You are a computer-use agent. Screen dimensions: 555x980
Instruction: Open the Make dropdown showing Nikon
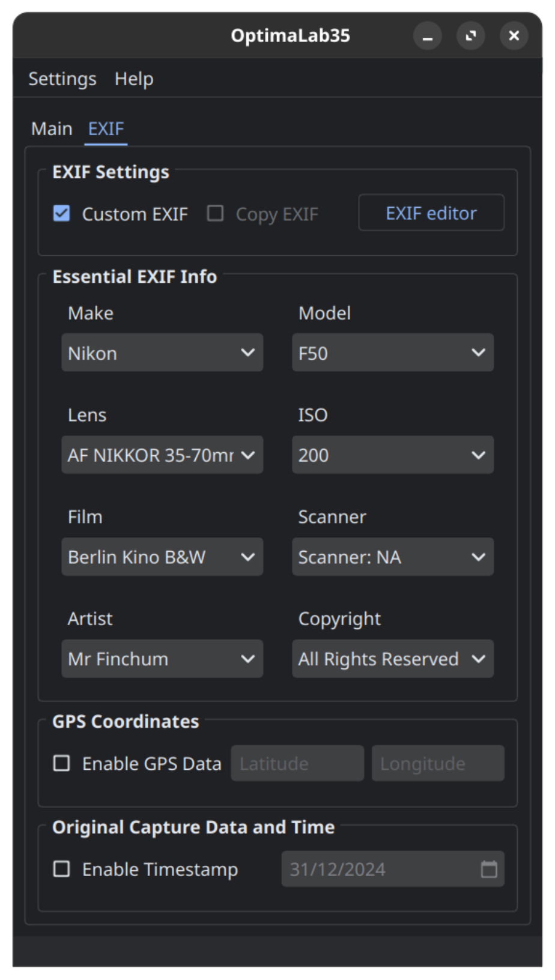point(162,353)
